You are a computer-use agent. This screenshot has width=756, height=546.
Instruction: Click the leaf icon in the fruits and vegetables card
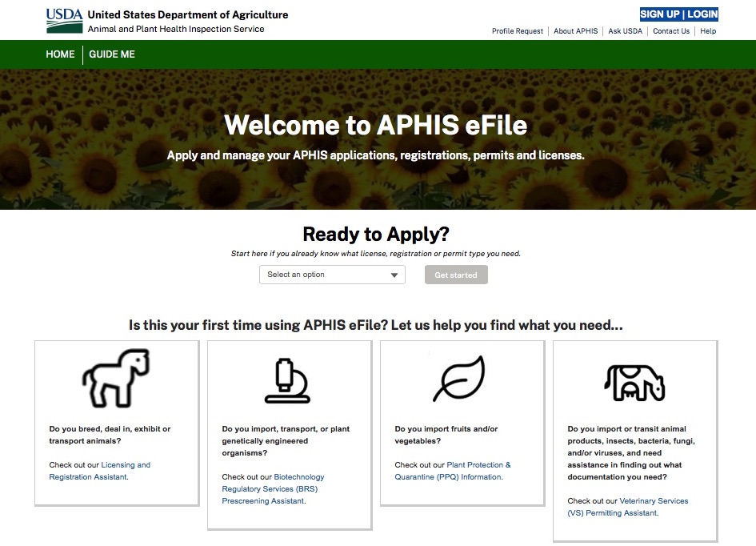pos(459,379)
